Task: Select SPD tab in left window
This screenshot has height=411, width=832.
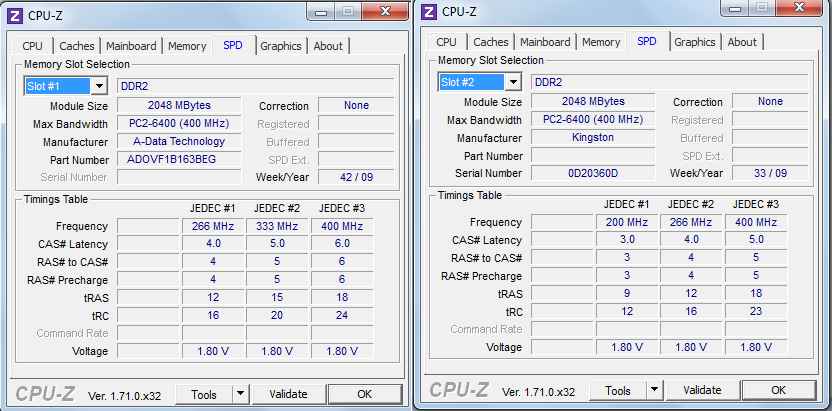Action: click(x=233, y=45)
